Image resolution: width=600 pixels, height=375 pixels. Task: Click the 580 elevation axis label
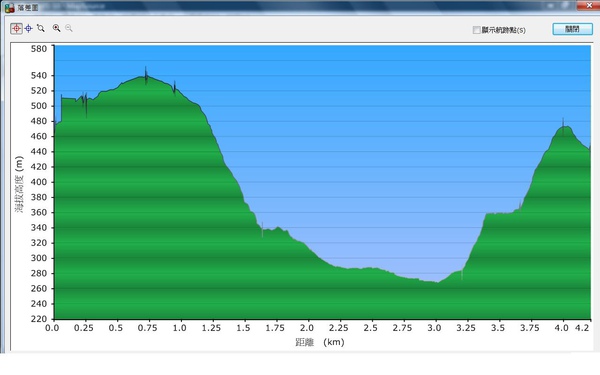pyautogui.click(x=39, y=49)
